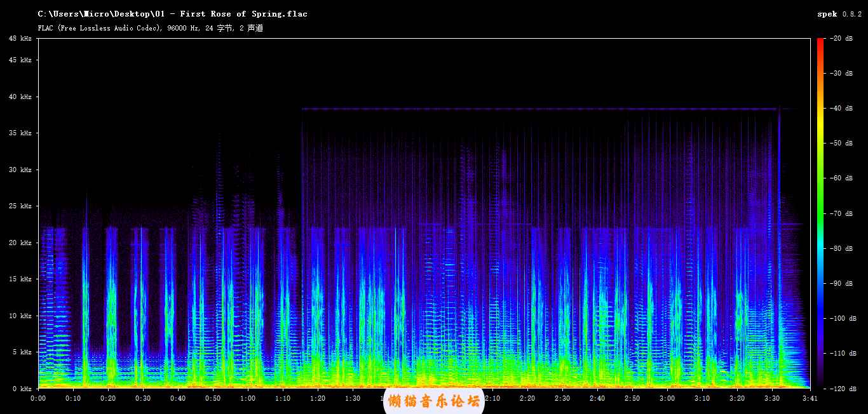
Task: Click the 40 kHz frequency axis label
Action: point(20,97)
